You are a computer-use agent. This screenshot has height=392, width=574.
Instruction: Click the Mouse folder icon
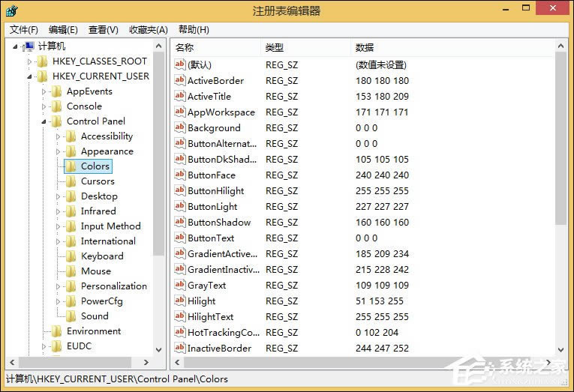(x=71, y=271)
